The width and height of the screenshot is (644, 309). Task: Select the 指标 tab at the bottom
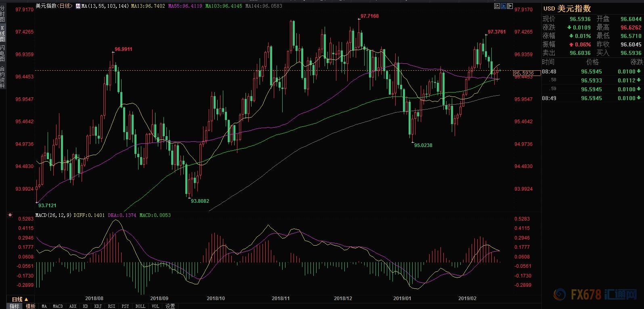tap(15, 306)
